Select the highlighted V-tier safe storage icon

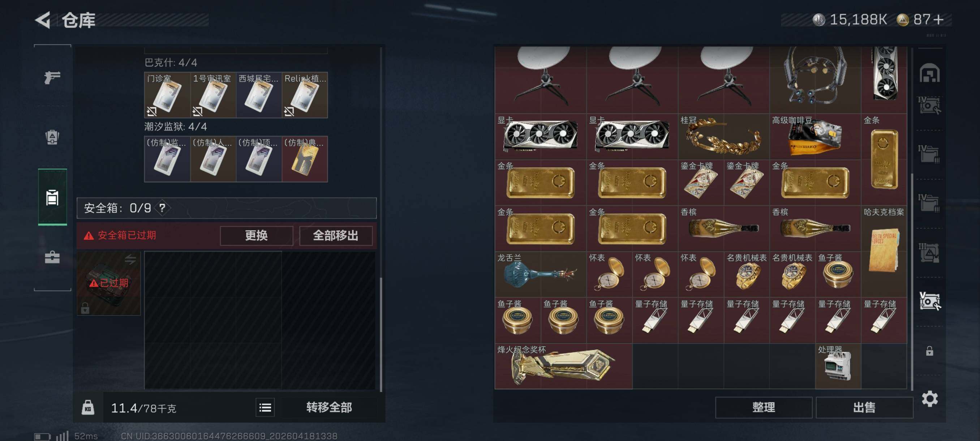pos(929,301)
